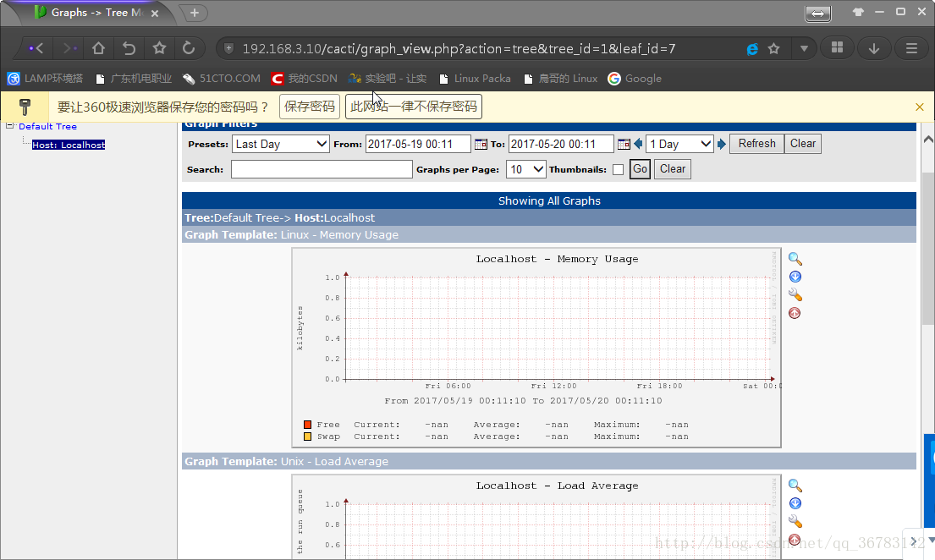
Task: Open the From date calendar picker
Action: [x=481, y=144]
